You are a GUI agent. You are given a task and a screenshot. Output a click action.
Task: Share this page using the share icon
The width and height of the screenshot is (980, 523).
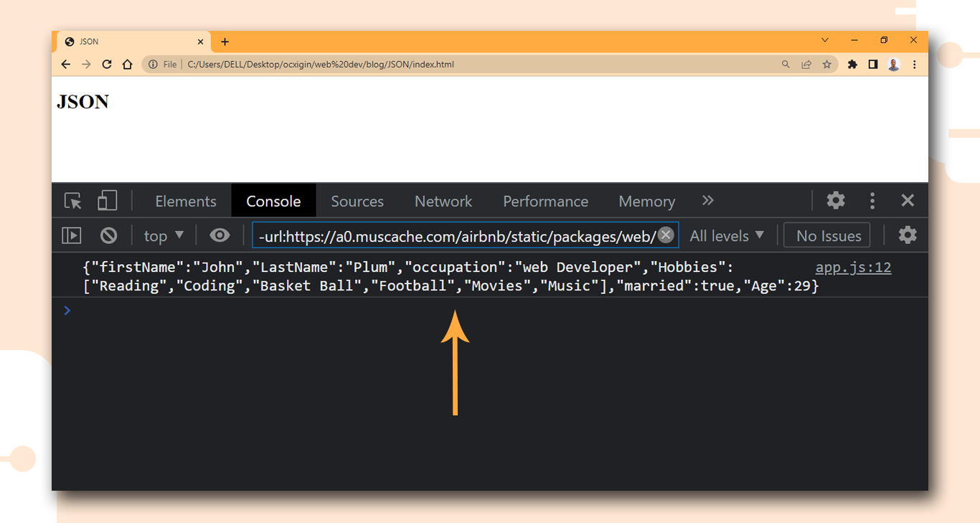click(806, 65)
